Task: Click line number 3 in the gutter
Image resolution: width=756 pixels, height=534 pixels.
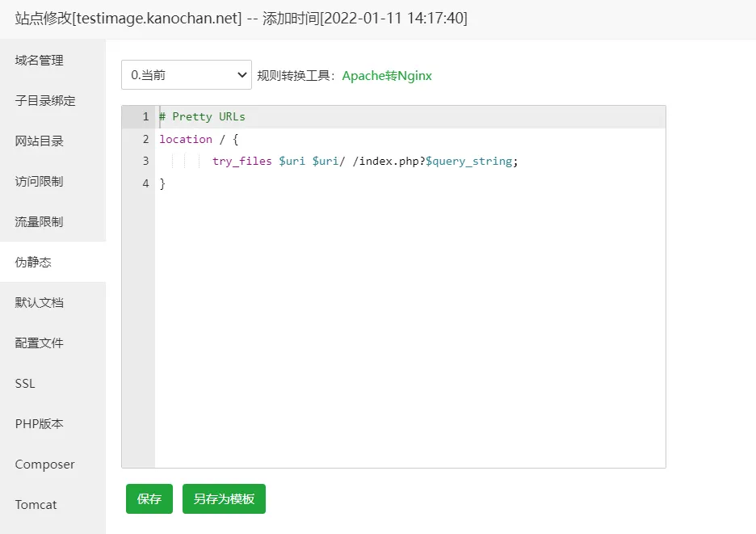Action: point(145,161)
